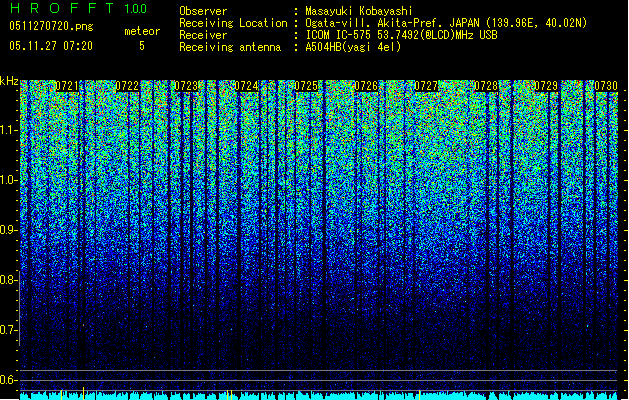Viewport: 629px width, 400px height.
Task: Click the 0725 time marker
Action: pos(306,86)
